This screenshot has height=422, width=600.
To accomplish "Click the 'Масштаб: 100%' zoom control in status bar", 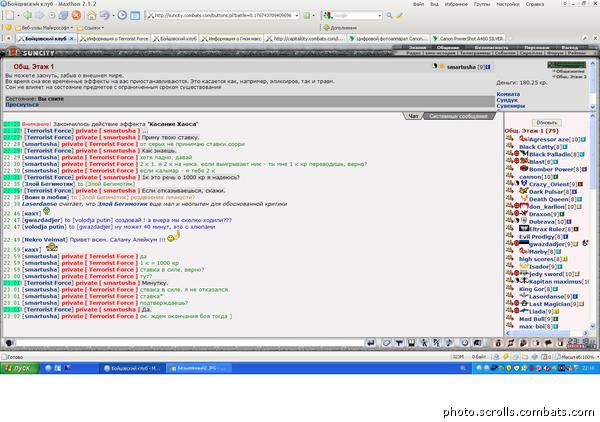I will 577,357.
